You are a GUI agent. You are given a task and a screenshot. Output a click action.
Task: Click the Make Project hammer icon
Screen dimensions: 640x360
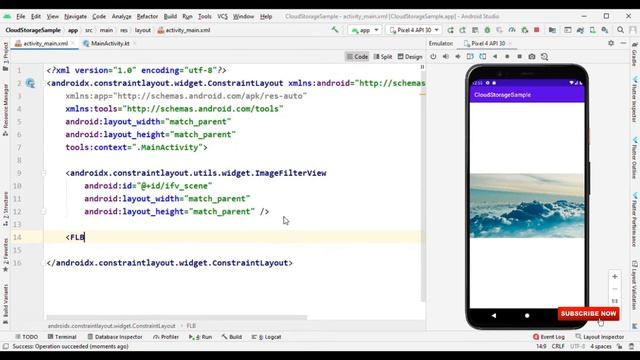335,30
